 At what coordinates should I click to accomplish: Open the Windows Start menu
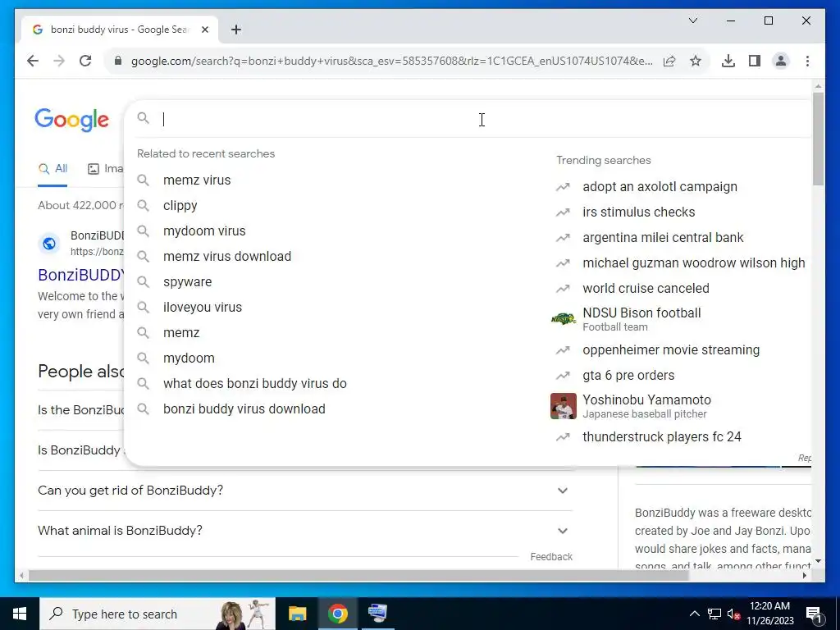20,614
